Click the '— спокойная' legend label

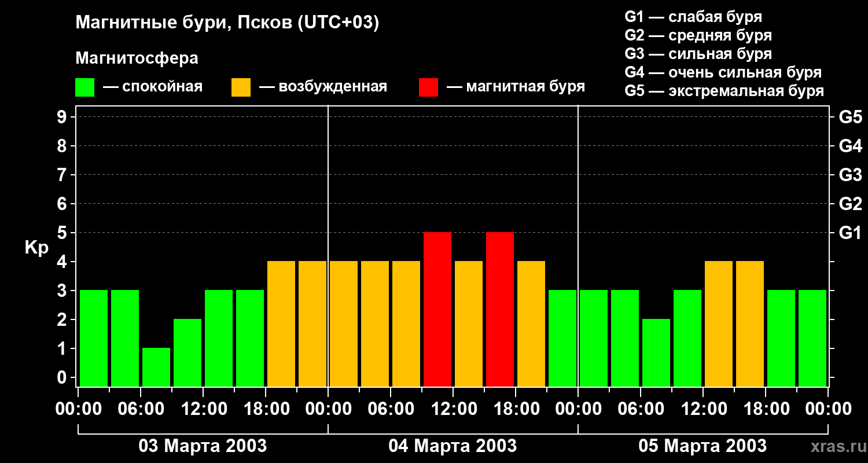coord(153,87)
